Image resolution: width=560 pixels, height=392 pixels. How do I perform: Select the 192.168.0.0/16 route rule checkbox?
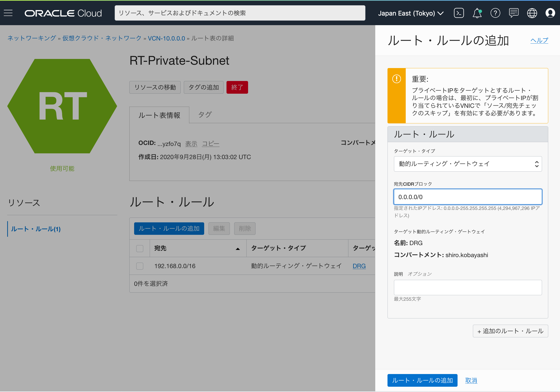(x=139, y=266)
